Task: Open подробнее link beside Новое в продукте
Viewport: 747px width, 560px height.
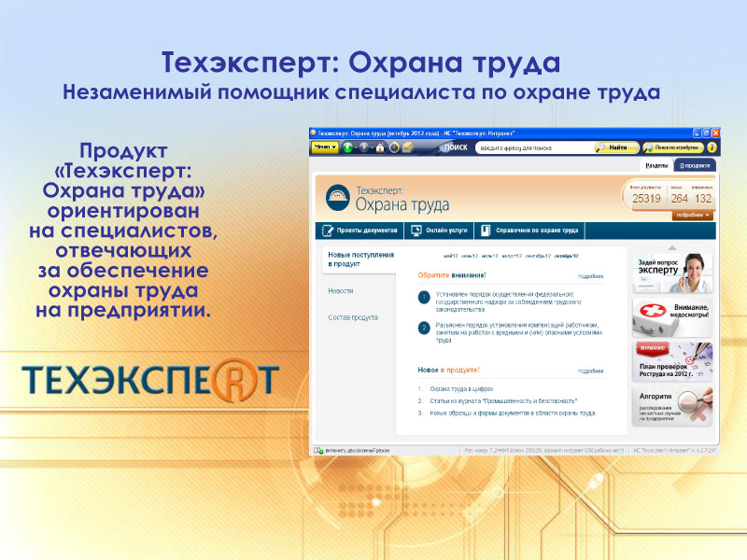Action: 590,371
